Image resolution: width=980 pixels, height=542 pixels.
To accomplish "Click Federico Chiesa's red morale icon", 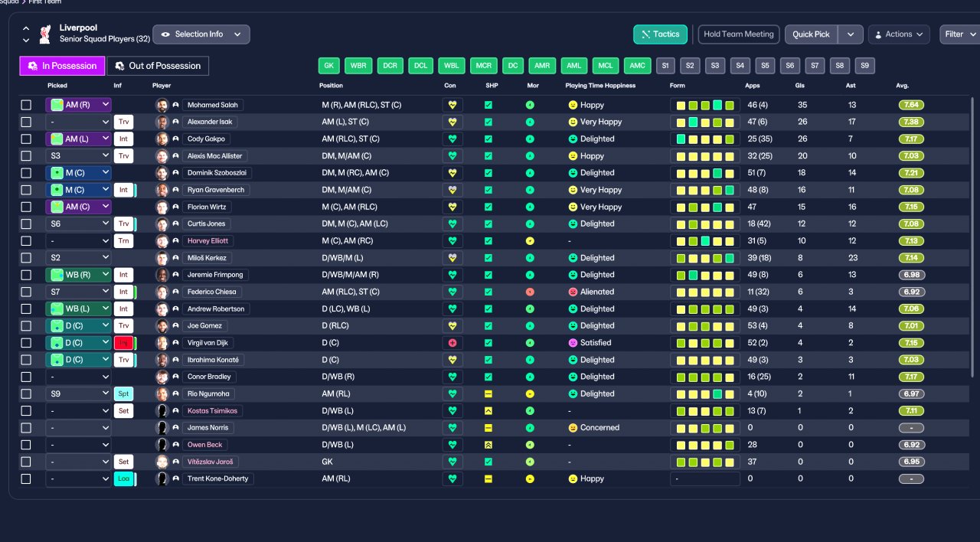I will (x=530, y=292).
